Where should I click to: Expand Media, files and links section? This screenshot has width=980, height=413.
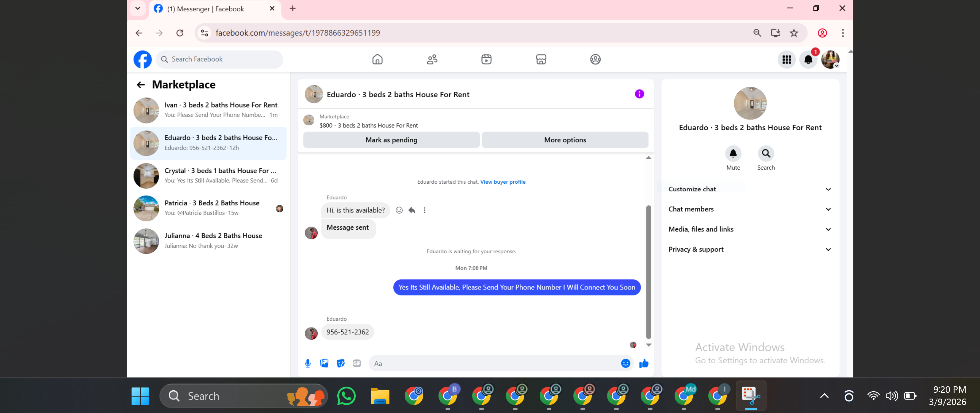pos(749,229)
